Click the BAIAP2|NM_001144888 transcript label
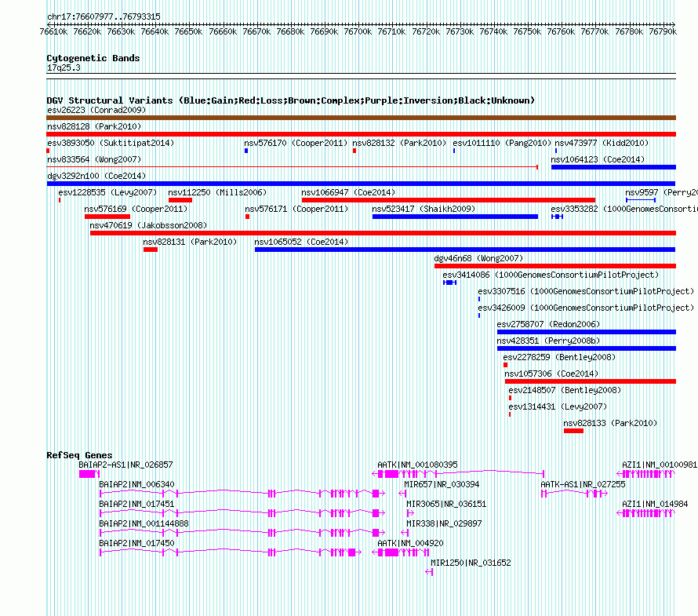The image size is (698, 616). pos(144,523)
